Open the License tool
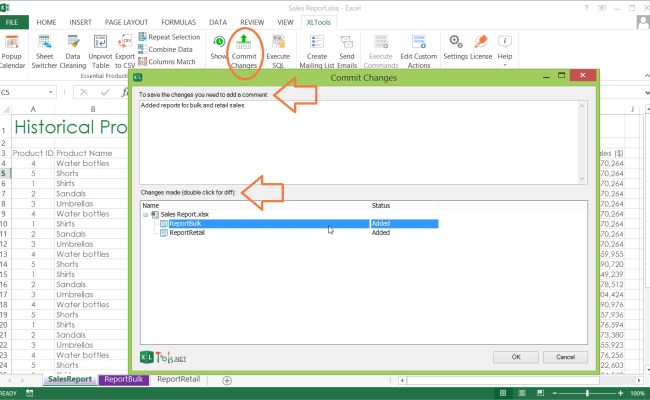The image size is (650, 400). 481,48
